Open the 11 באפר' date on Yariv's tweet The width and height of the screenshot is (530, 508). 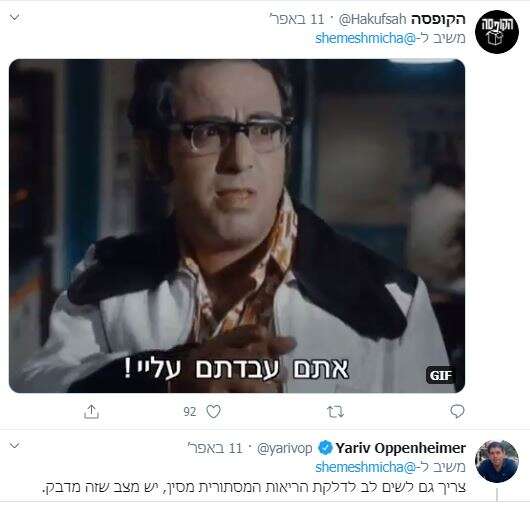[x=215, y=448]
